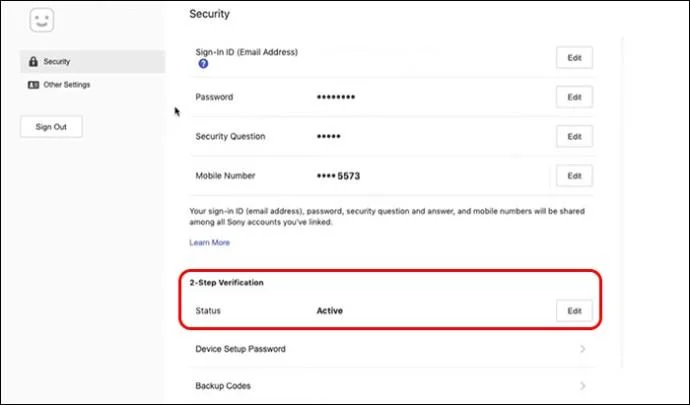Click Edit next to Password
This screenshot has width=690, height=405.
pos(574,97)
